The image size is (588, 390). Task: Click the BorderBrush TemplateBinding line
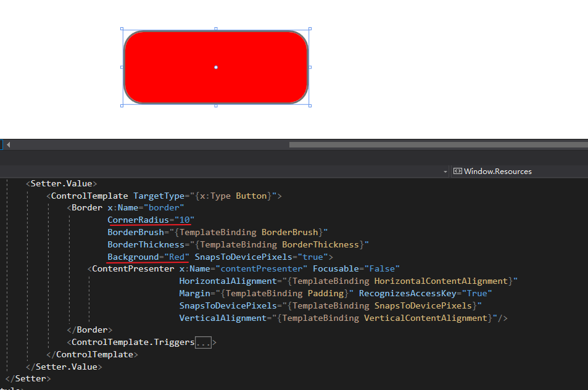[x=218, y=232]
